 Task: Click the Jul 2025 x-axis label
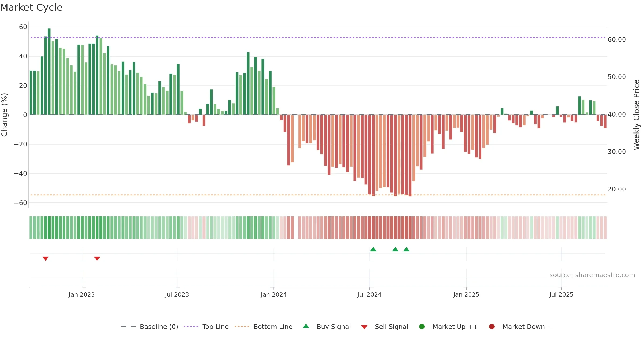(x=561, y=295)
